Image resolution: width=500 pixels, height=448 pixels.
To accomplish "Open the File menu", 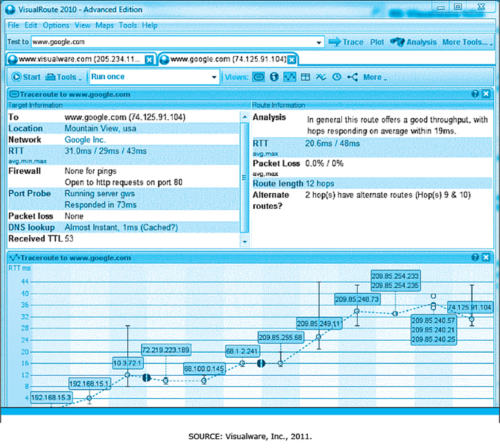I will coord(13,25).
